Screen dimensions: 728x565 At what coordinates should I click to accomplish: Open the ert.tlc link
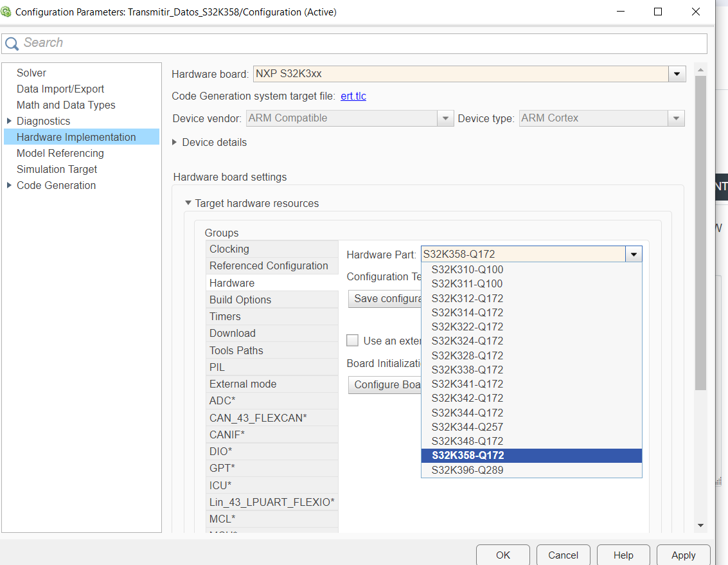click(353, 96)
